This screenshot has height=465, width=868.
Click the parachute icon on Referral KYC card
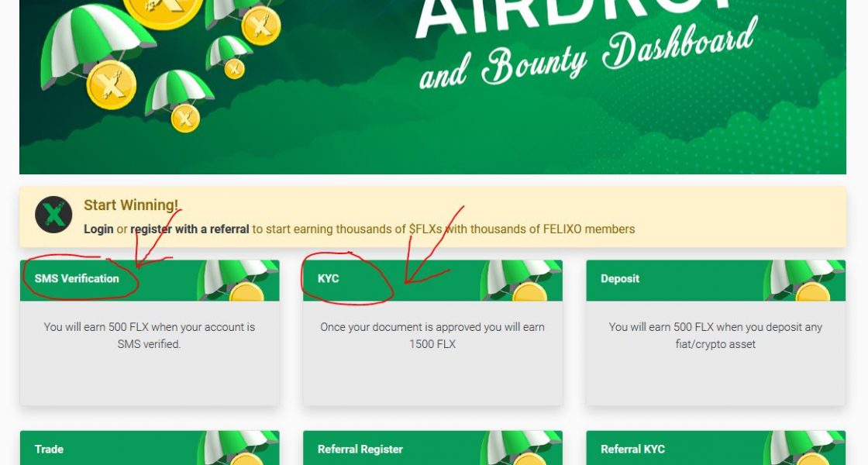coord(804,448)
